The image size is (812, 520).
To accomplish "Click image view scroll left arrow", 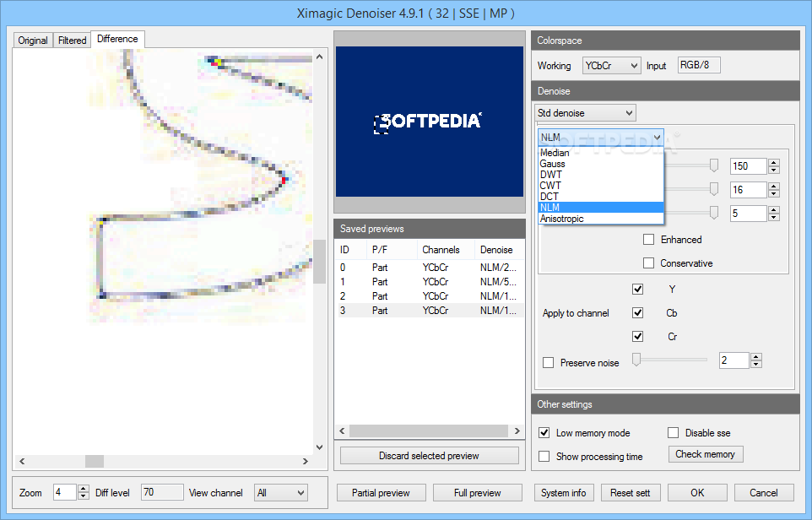I will [x=22, y=460].
